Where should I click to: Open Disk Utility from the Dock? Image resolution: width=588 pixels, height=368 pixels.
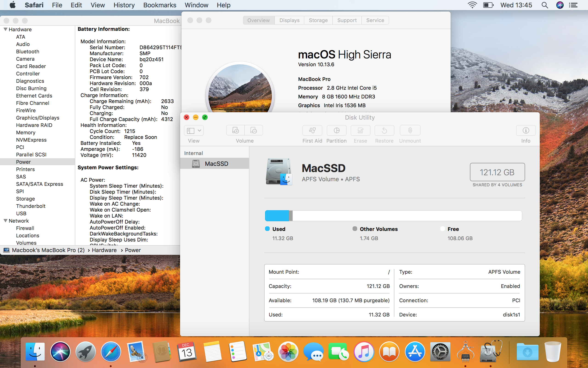pyautogui.click(x=491, y=352)
